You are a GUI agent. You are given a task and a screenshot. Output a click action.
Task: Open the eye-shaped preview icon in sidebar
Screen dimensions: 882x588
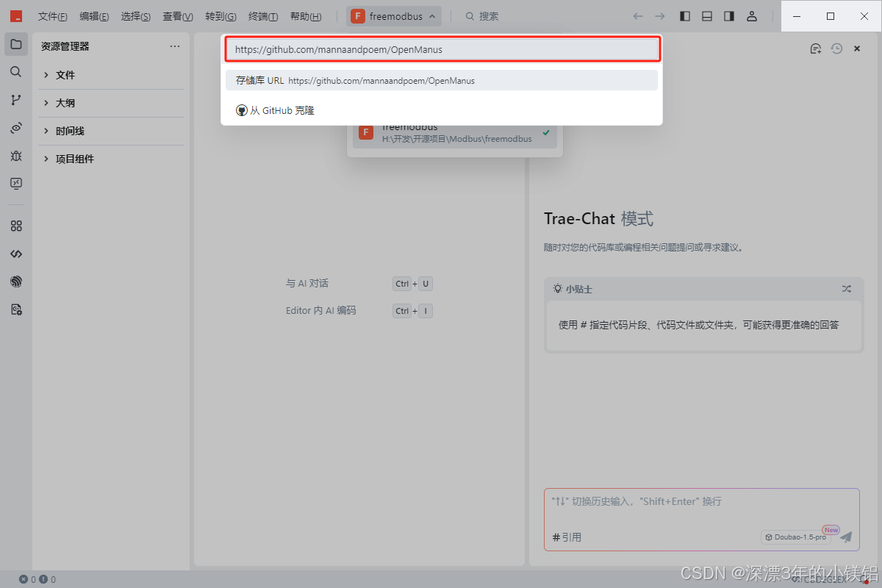[16, 128]
